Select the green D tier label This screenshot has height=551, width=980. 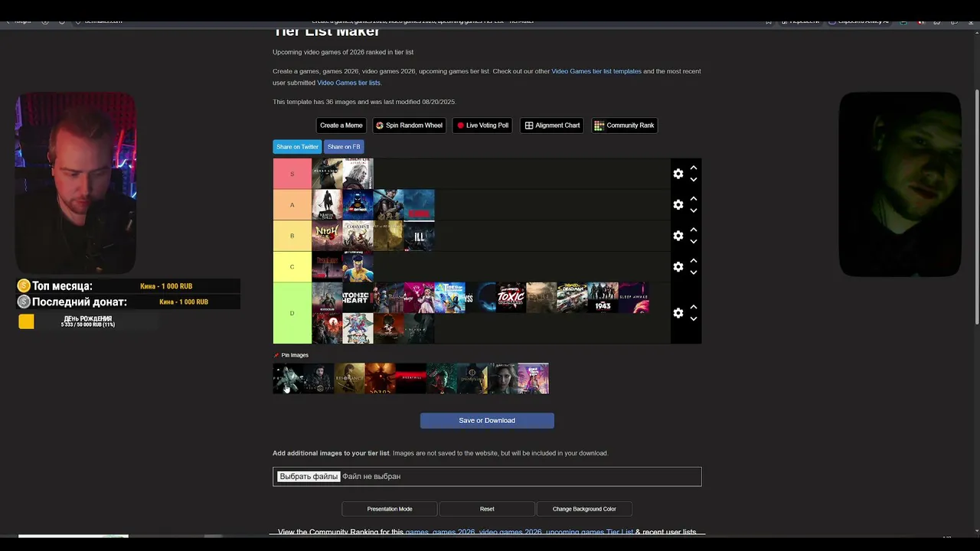(292, 313)
